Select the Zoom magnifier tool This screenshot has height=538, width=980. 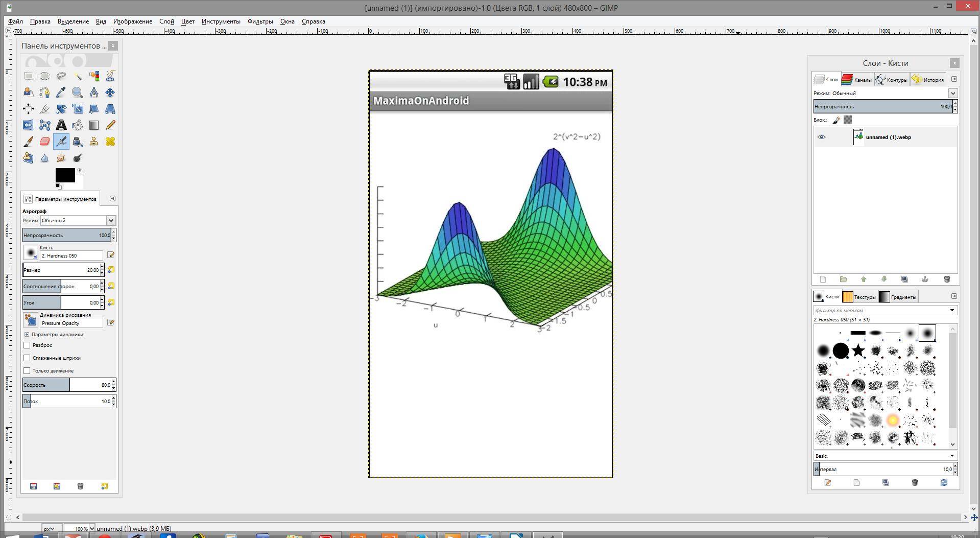click(x=78, y=92)
